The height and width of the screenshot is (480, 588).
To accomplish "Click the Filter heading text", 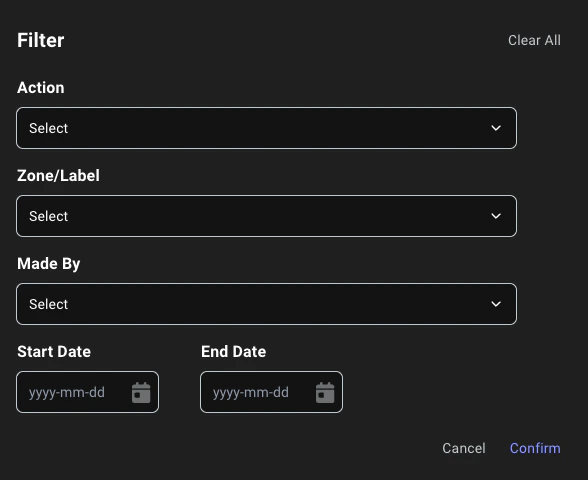I will 40,40.
